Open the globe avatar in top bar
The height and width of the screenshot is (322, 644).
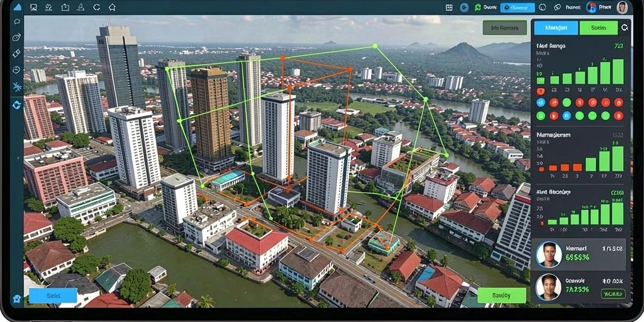pos(591,7)
